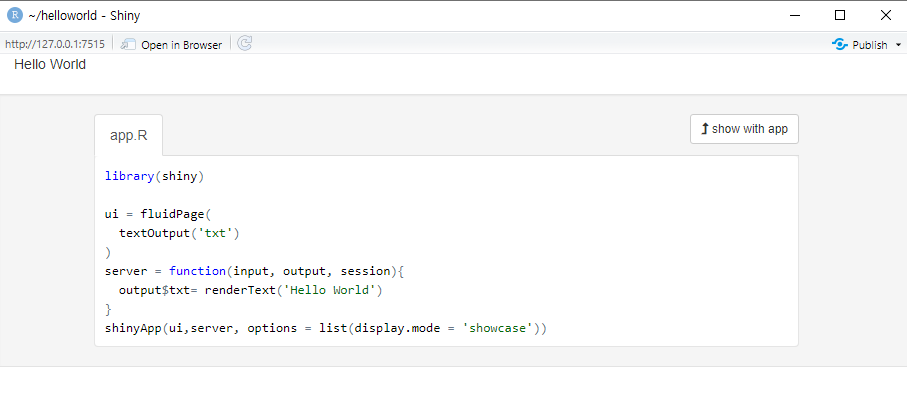907x419 pixels.
Task: Click the show with app button
Action: [x=744, y=128]
